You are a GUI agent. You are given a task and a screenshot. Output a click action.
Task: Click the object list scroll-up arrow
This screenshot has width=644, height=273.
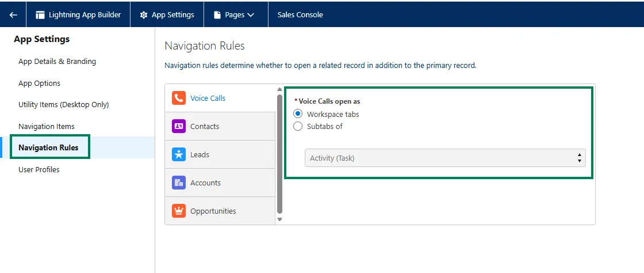point(279,89)
